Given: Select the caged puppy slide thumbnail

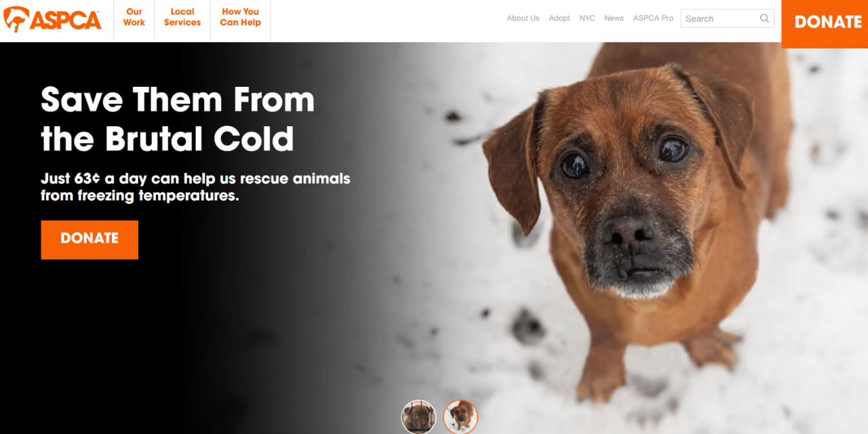Looking at the screenshot, I should click(418, 417).
